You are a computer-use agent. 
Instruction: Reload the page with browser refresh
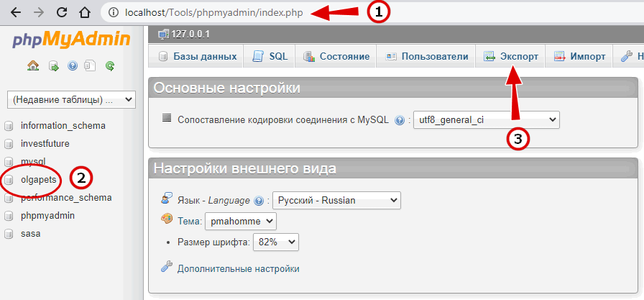pyautogui.click(x=62, y=13)
